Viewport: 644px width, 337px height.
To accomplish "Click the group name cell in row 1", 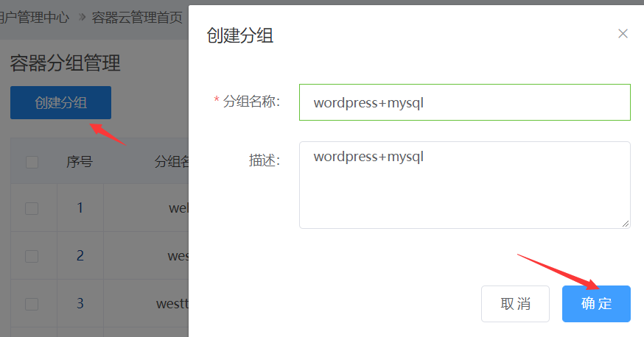I will pyautogui.click(x=178, y=208).
